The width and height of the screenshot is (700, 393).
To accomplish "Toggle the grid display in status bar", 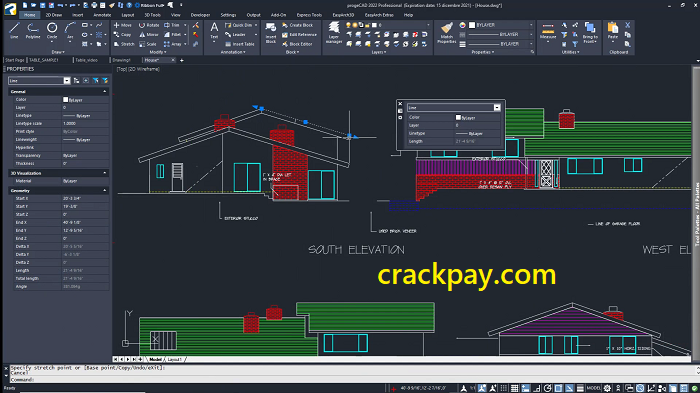I will coord(515,388).
